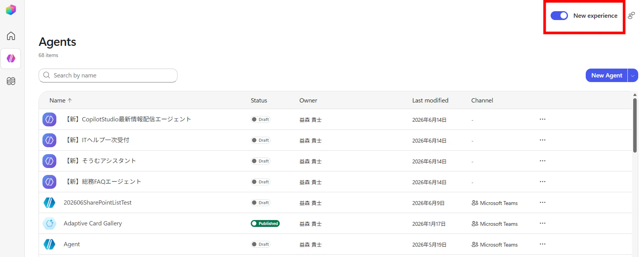Image resolution: width=644 pixels, height=257 pixels.
Task: Click Microsoft Teams channel of 202606SharePointListTest
Action: [495, 203]
